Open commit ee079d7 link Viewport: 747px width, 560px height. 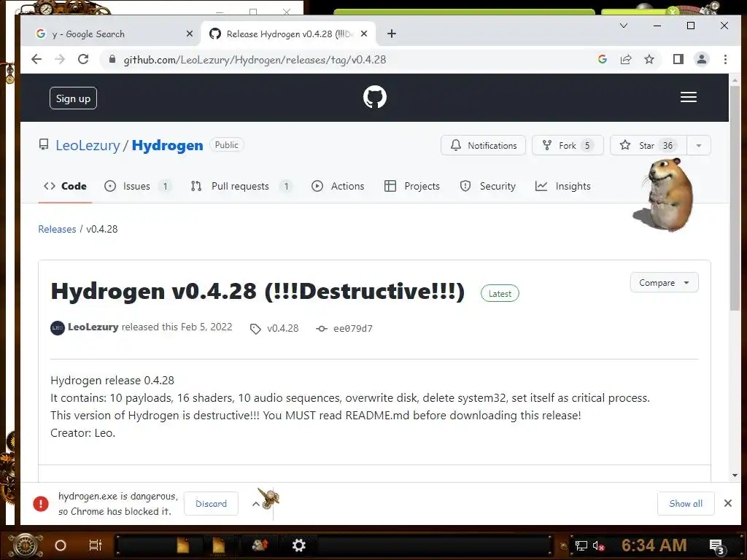(344, 328)
